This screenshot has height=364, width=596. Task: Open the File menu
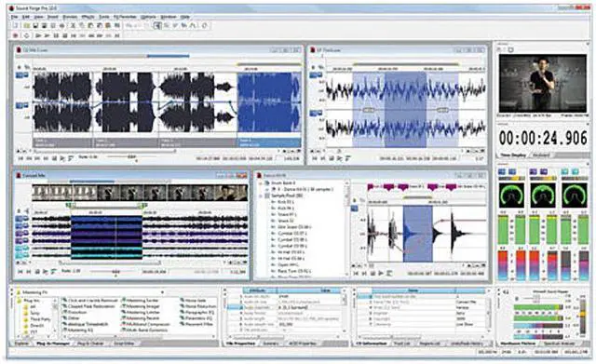(15, 17)
